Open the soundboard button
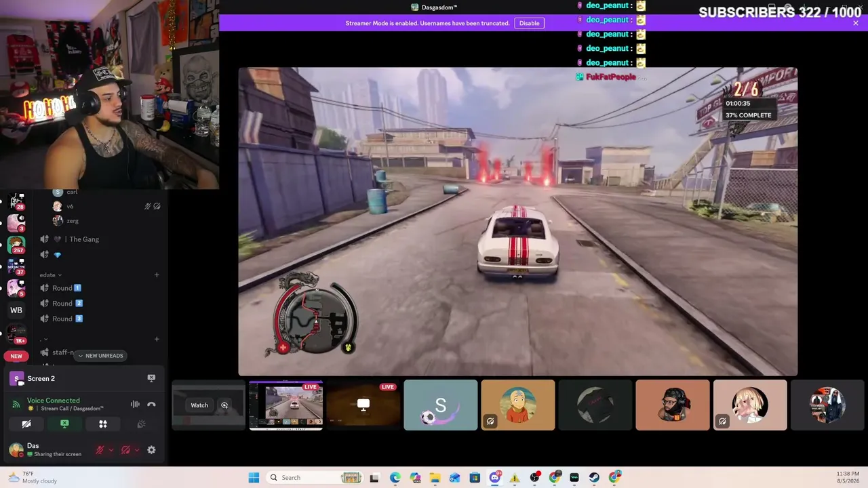 pos(141,424)
